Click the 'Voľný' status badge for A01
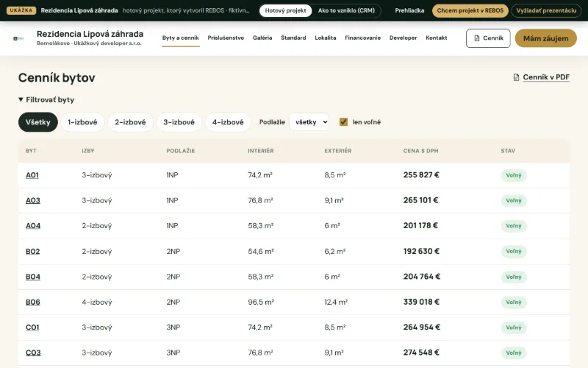The width and height of the screenshot is (588, 368). tap(514, 175)
